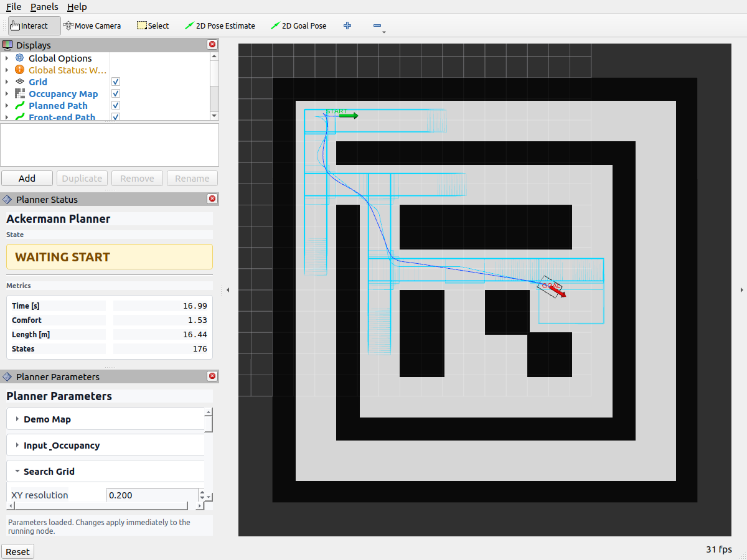Image resolution: width=747 pixels, height=560 pixels.
Task: Click the green START pose arrow
Action: 349,116
